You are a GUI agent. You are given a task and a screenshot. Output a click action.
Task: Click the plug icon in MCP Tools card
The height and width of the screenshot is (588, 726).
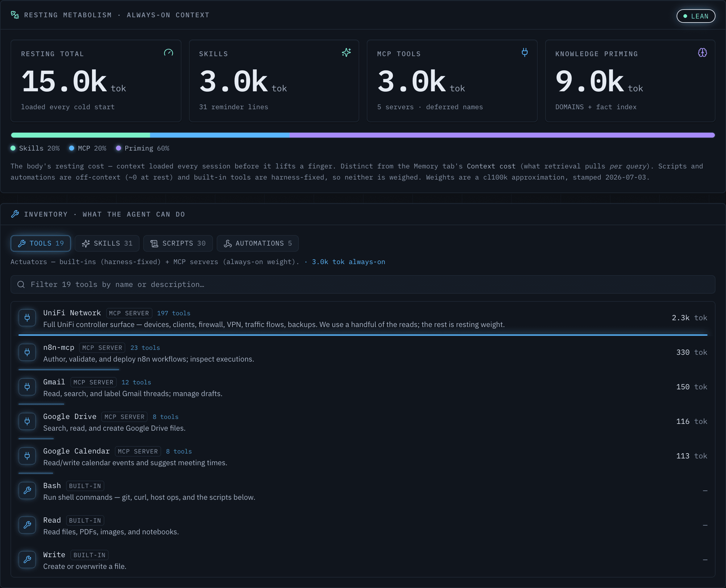click(x=525, y=52)
